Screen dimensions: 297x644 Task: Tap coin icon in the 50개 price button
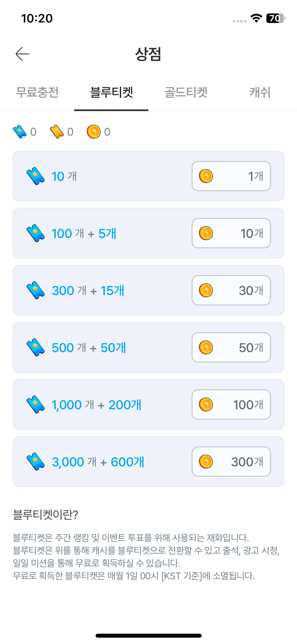click(206, 347)
